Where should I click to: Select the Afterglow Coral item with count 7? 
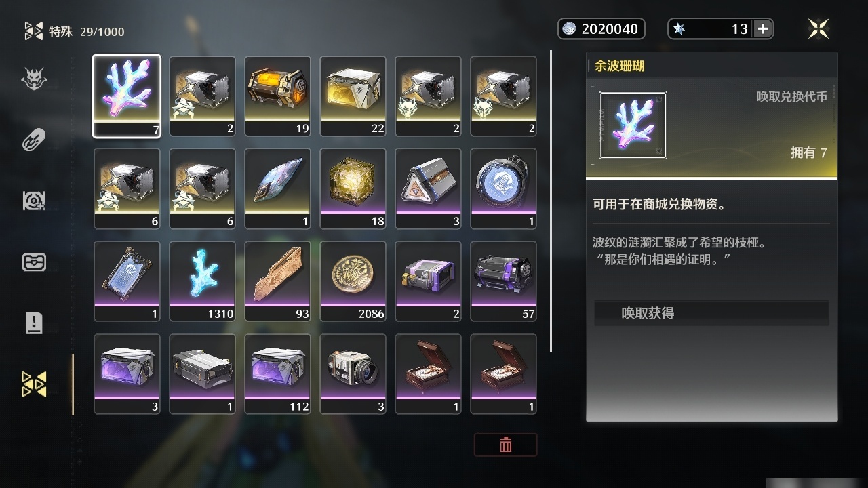pyautogui.click(x=127, y=96)
